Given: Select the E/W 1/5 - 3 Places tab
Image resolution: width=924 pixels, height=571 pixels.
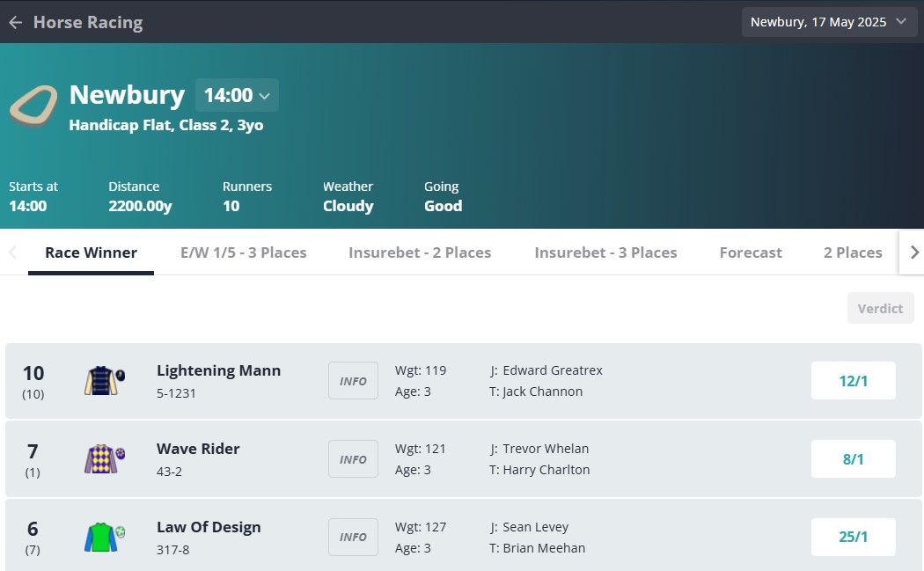Looking at the screenshot, I should tap(244, 253).
